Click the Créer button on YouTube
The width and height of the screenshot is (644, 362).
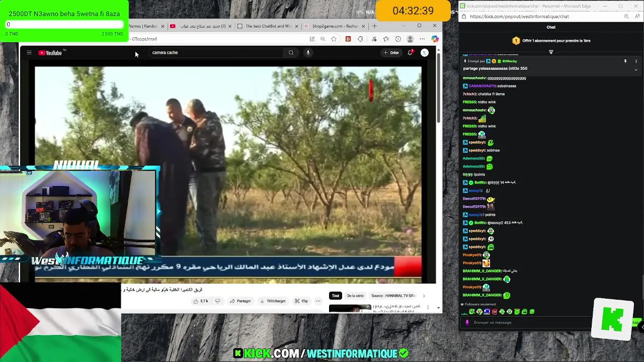pyautogui.click(x=391, y=53)
